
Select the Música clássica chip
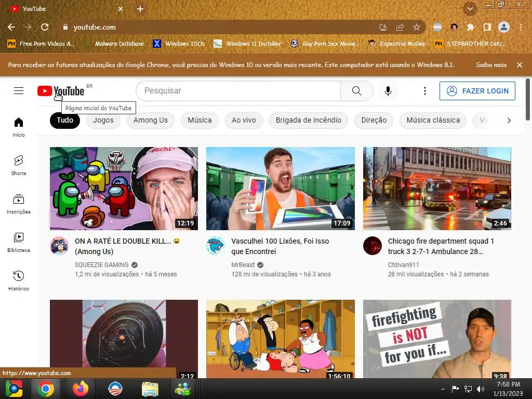coord(433,121)
